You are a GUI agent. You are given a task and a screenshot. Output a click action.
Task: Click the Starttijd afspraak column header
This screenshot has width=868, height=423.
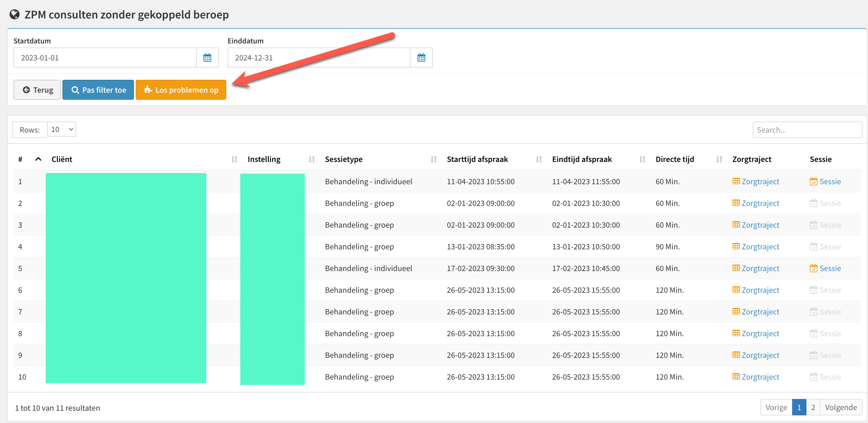477,159
